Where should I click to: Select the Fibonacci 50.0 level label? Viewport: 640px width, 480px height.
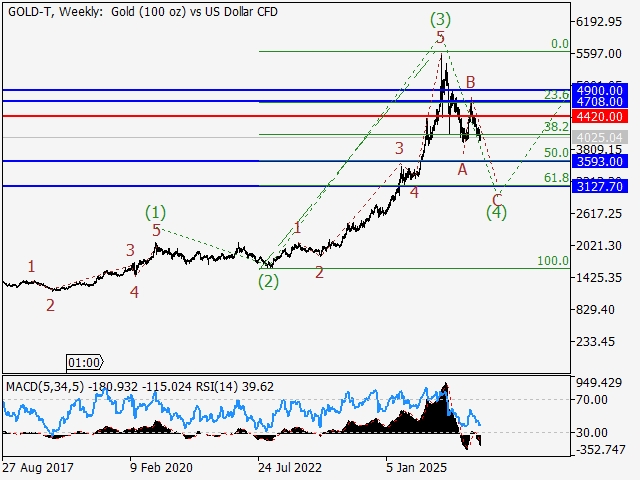(556, 153)
